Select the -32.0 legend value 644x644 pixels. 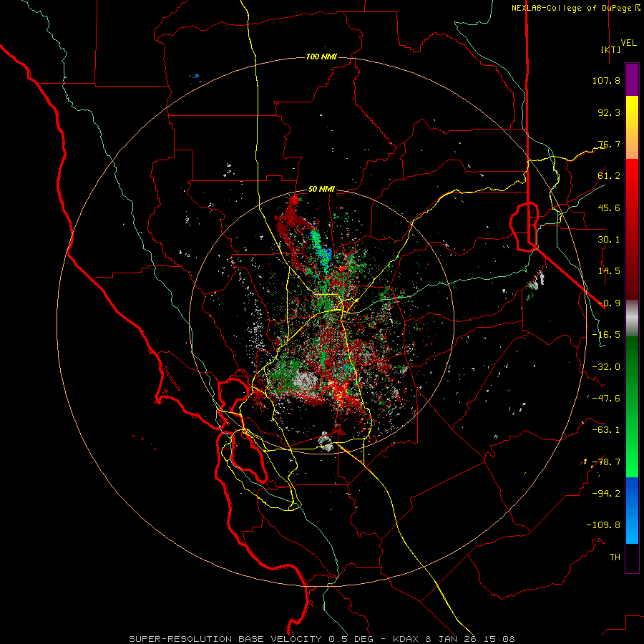tap(606, 367)
